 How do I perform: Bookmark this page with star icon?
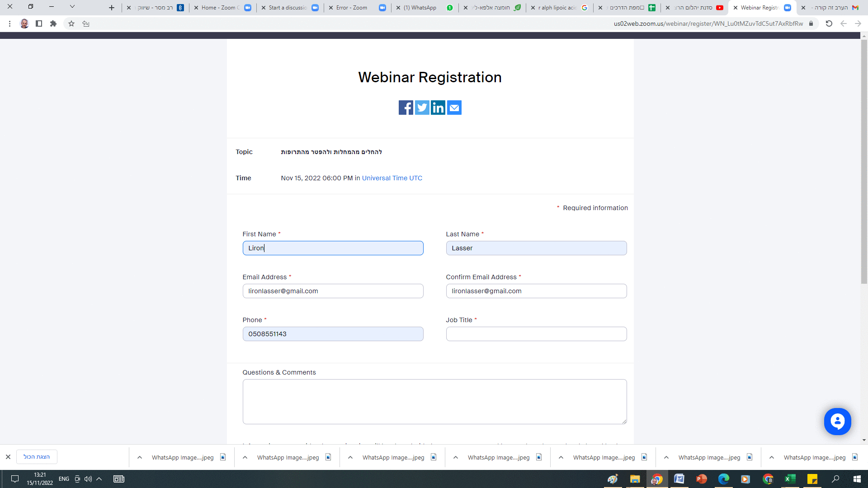[71, 23]
